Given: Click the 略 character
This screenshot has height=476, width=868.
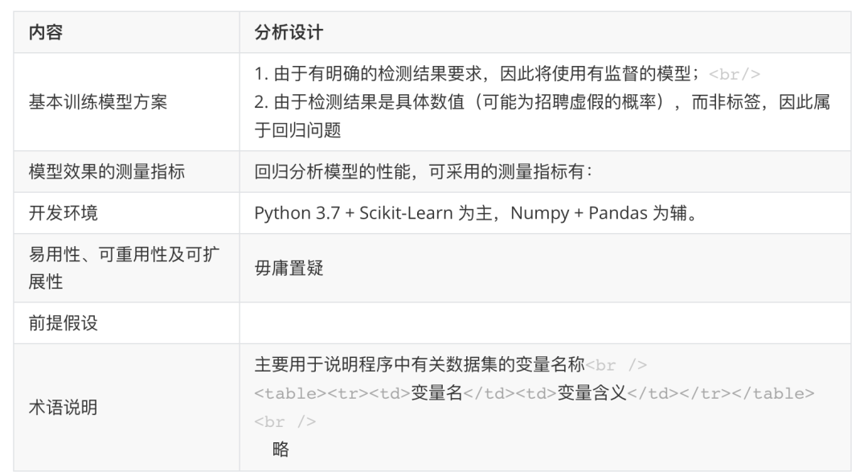Looking at the screenshot, I should click(280, 449).
